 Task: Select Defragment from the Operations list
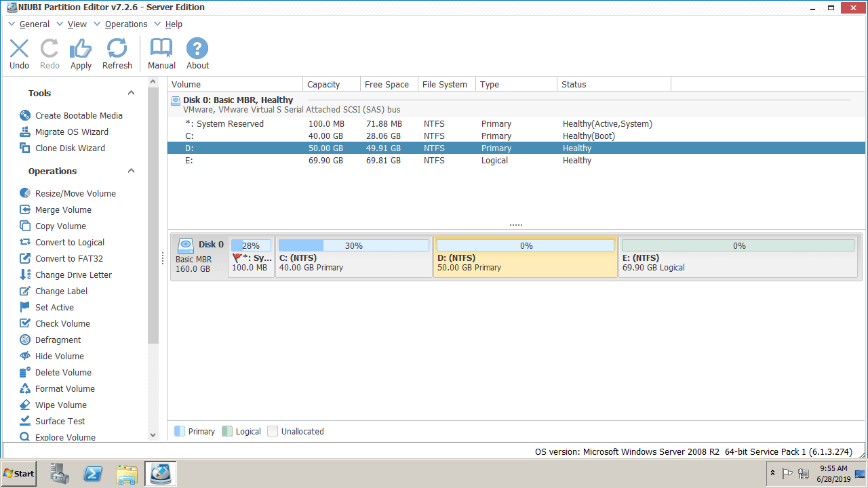click(58, 340)
